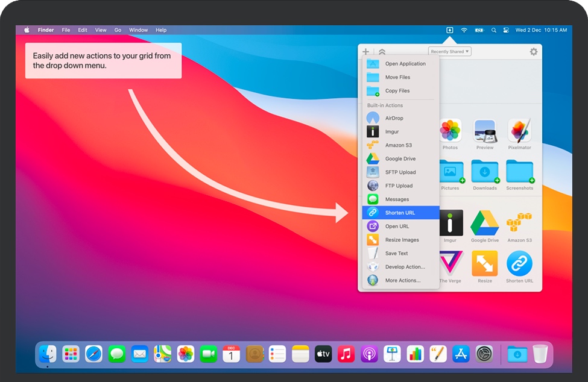
Task: Click the Resize action in the grid
Action: [x=484, y=264]
